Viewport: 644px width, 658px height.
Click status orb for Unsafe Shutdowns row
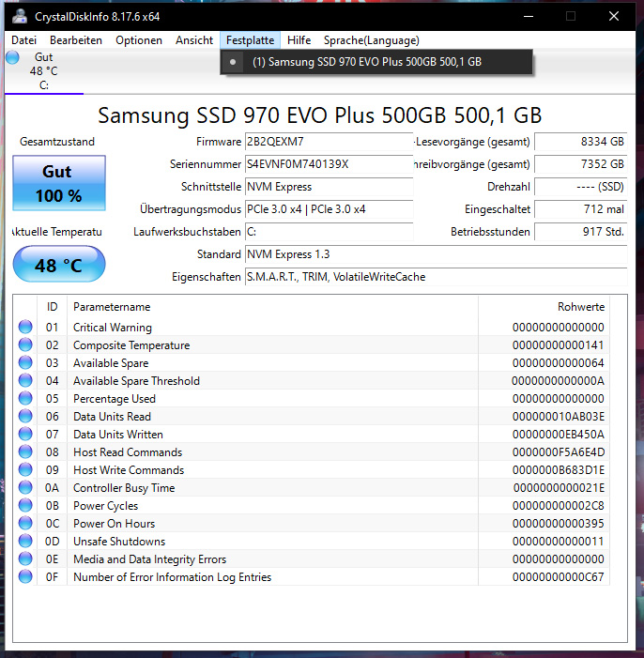pos(25,541)
